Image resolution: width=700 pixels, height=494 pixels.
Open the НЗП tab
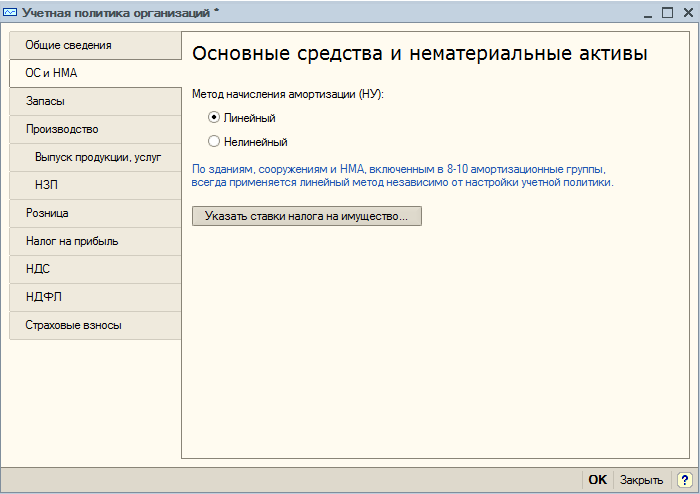95,185
